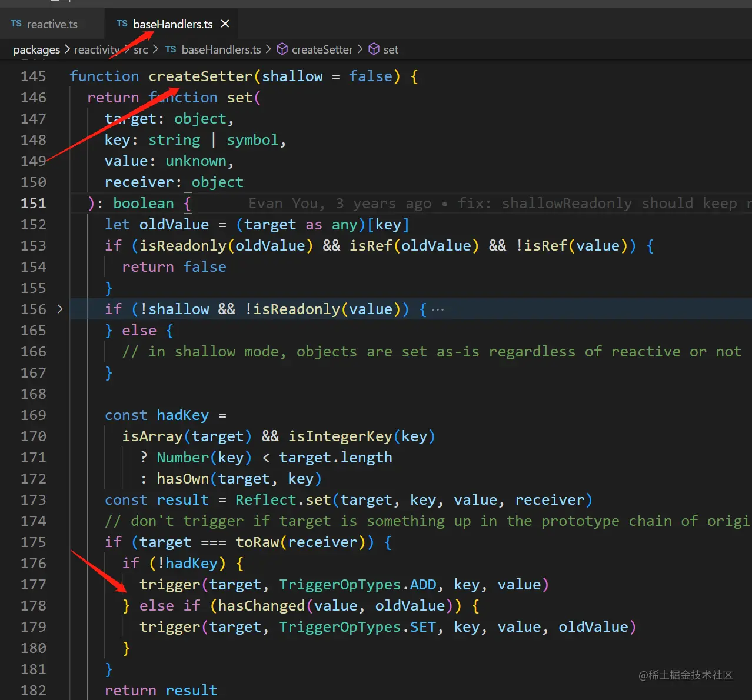Open baseHandlers.ts breadcrumb segment
The height and width of the screenshot is (700, 752).
click(221, 49)
